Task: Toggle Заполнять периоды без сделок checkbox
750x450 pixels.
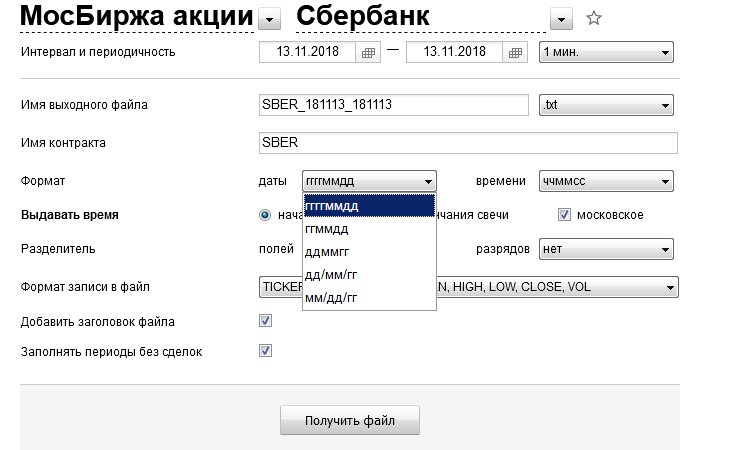Action: [265, 351]
